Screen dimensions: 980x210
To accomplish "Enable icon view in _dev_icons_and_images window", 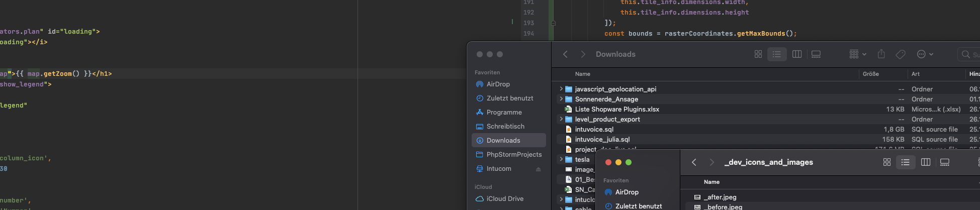I will (887, 162).
